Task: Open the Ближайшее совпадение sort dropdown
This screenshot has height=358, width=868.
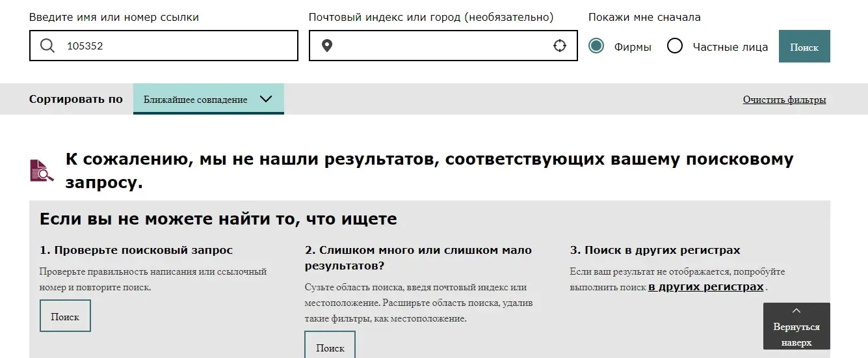Action: (209, 99)
